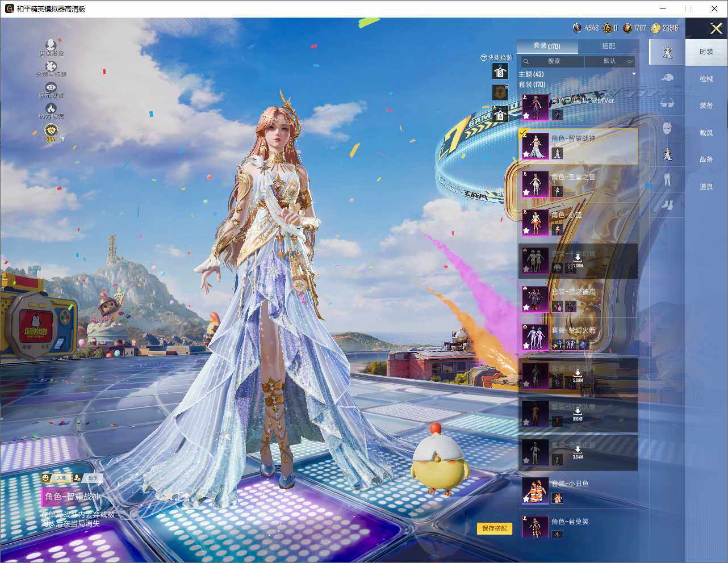Switch to the 套装(170) tab
Viewport: 728px width, 563px height.
tap(547, 46)
